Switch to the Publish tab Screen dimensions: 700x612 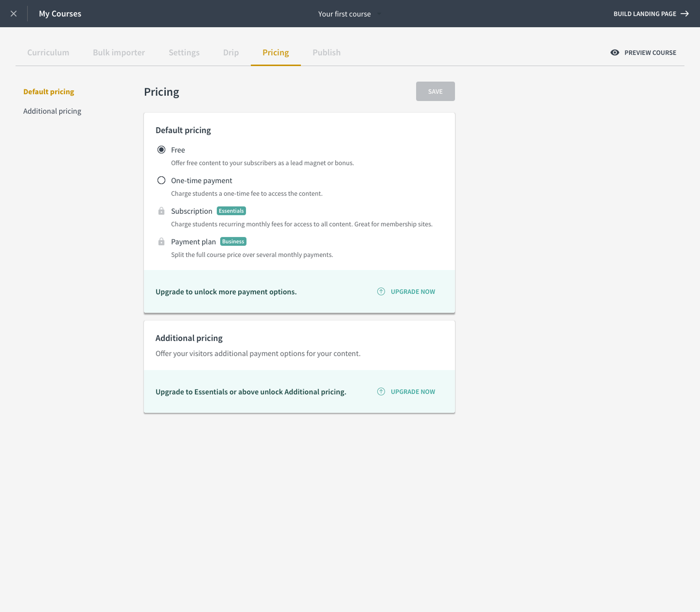[x=327, y=52]
